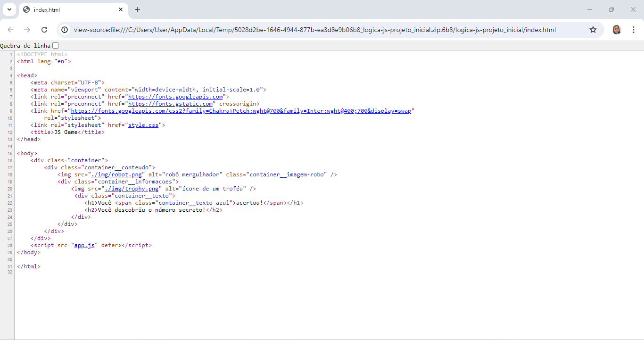Viewport: 644px width, 340px height.
Task: Open the https://fonts.gstatic.com link
Action: [170, 104]
